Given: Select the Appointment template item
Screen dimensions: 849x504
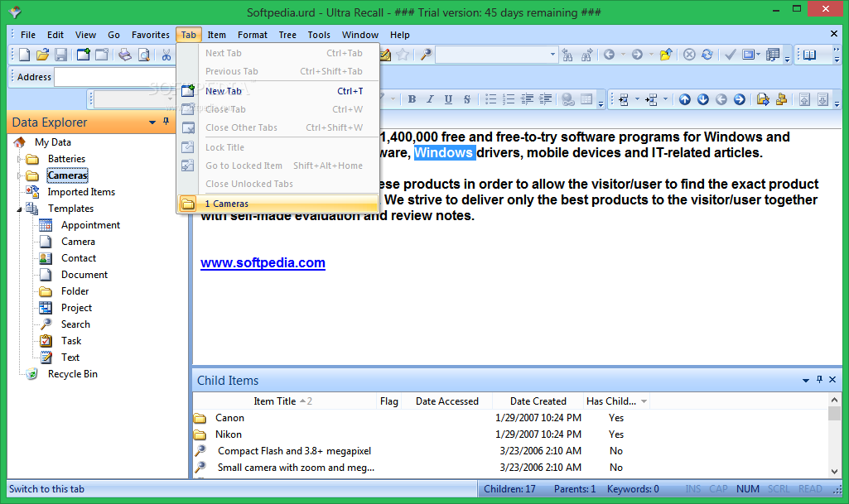Looking at the screenshot, I should [90, 225].
